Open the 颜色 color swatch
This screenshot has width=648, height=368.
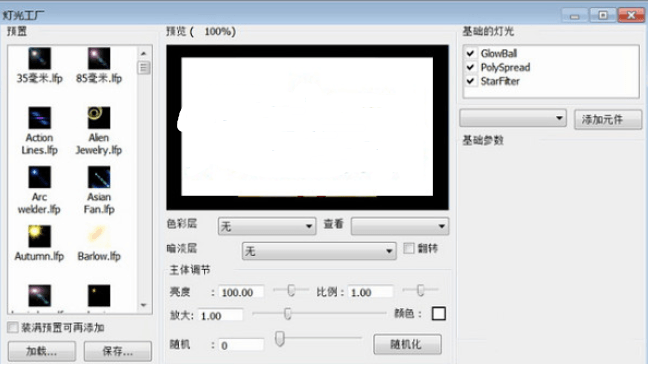(438, 313)
